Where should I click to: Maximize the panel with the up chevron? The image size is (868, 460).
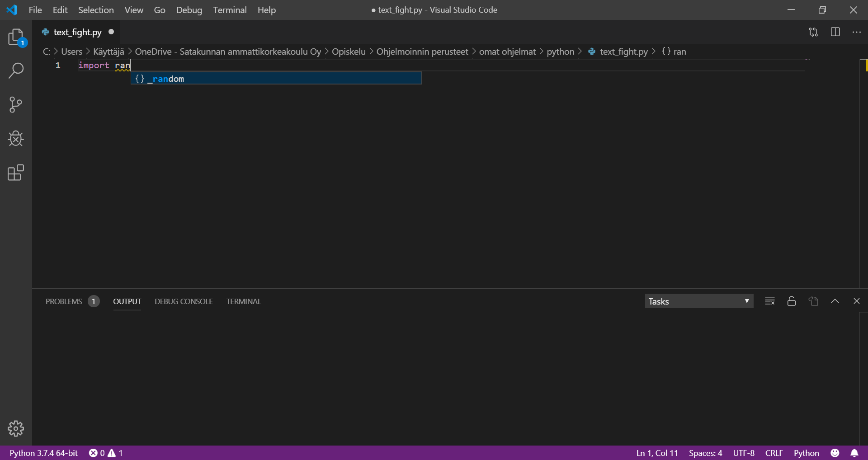click(835, 301)
